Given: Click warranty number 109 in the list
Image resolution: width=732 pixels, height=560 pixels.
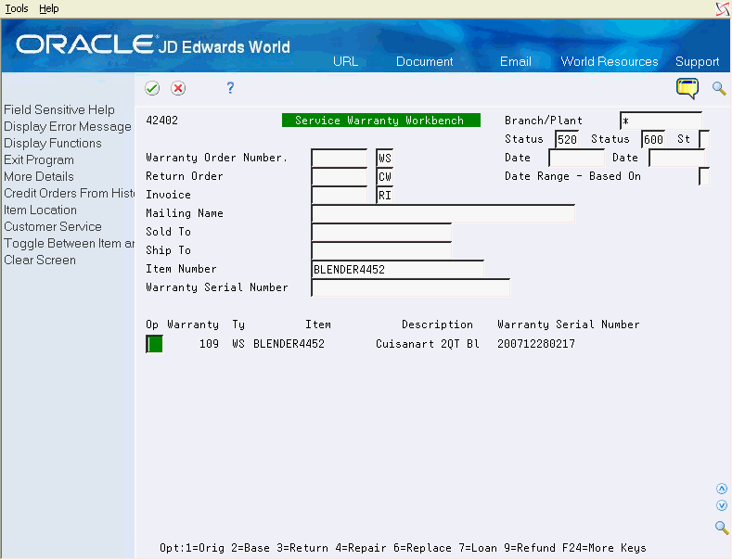Looking at the screenshot, I should [x=209, y=344].
